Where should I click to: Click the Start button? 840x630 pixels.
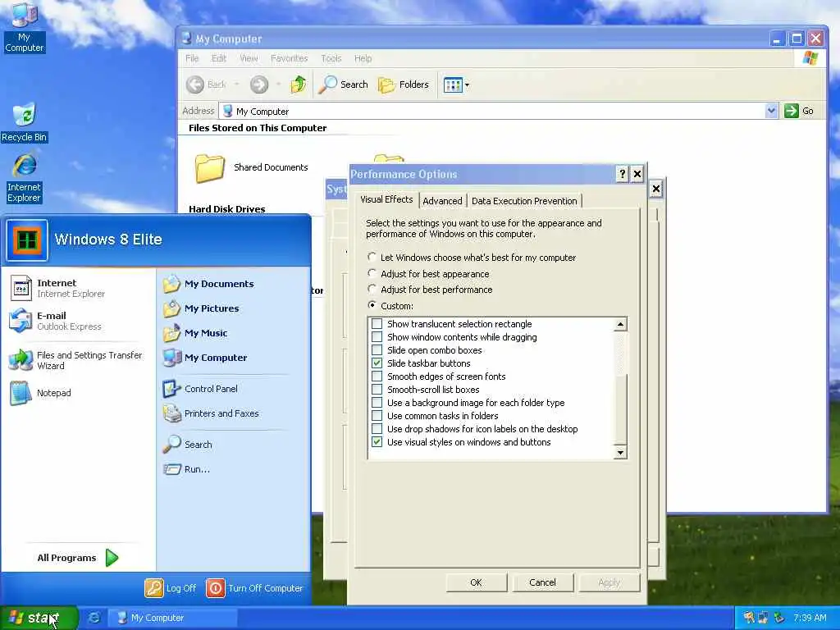point(39,618)
